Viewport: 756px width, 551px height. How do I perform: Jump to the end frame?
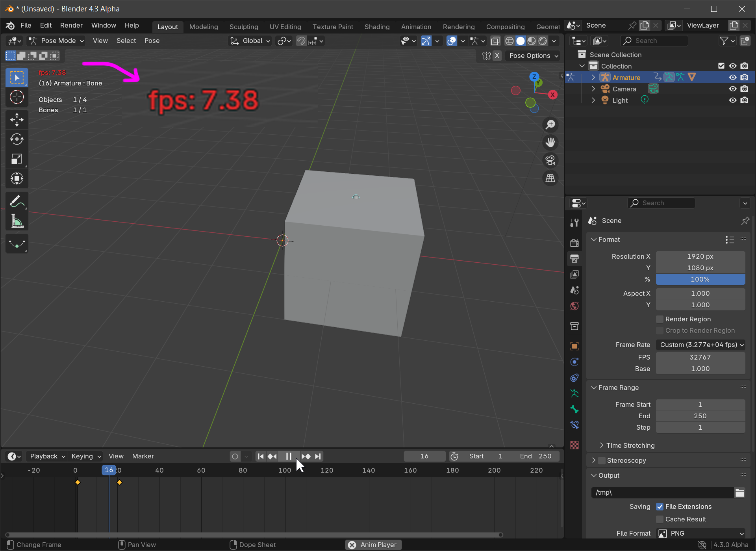pos(318,456)
